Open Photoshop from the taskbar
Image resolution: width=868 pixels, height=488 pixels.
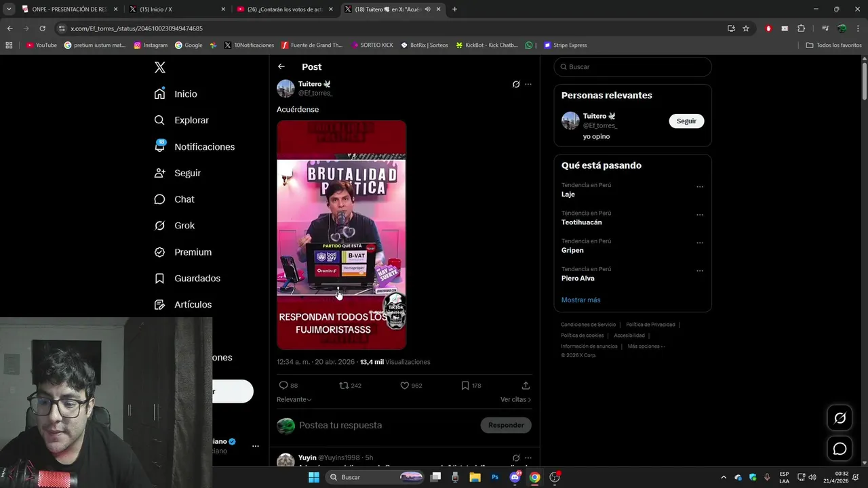(x=495, y=477)
